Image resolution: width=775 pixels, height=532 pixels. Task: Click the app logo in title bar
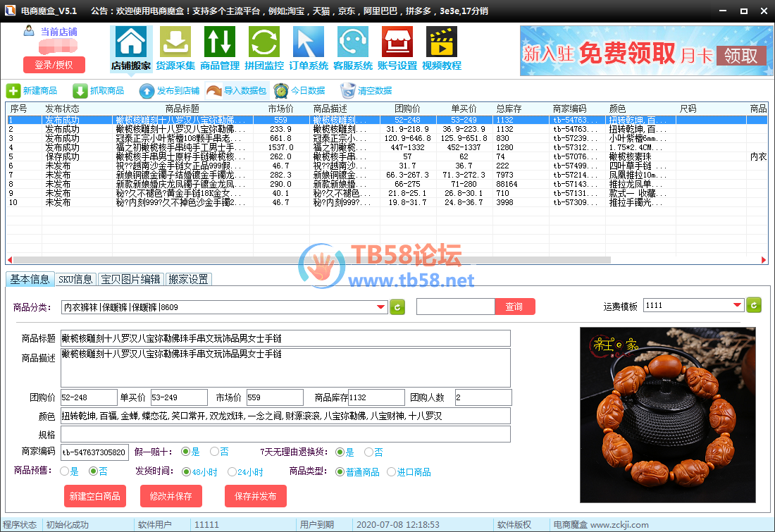tap(10, 11)
